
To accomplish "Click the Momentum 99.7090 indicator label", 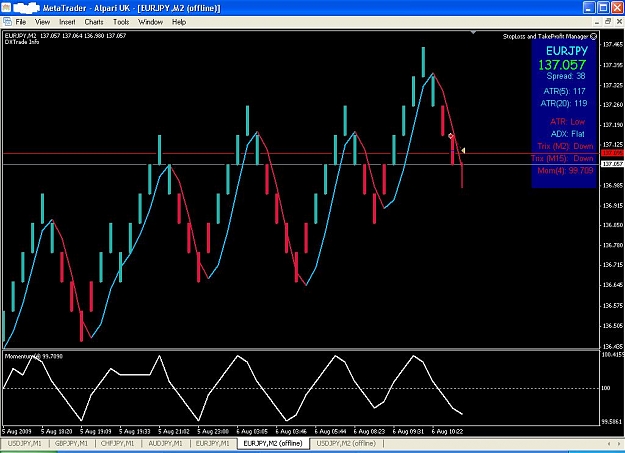I will click(33, 356).
